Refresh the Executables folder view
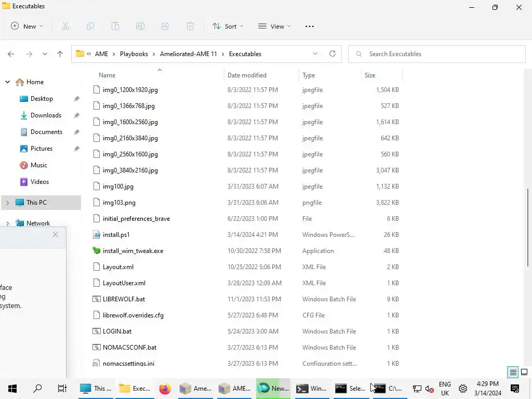This screenshot has height=399, width=532. pyautogui.click(x=332, y=54)
